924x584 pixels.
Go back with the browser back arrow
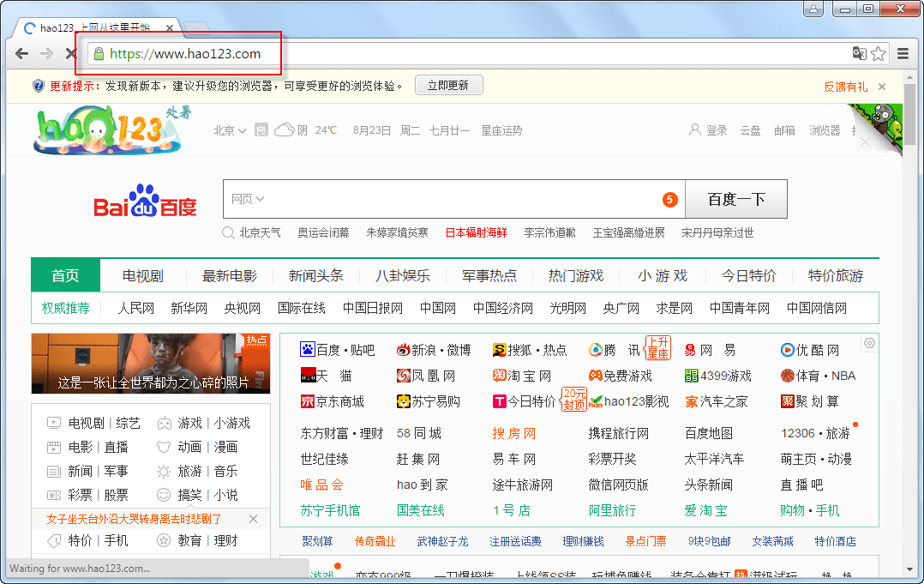(21, 54)
